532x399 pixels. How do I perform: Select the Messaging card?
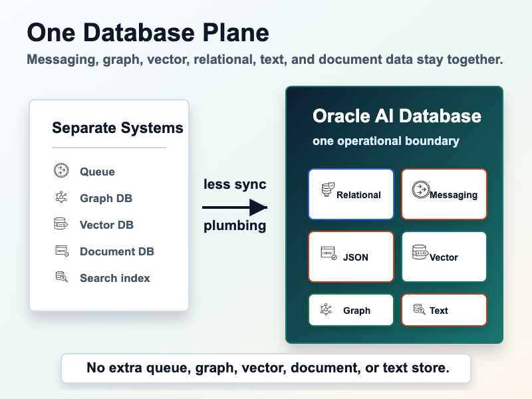[444, 194]
